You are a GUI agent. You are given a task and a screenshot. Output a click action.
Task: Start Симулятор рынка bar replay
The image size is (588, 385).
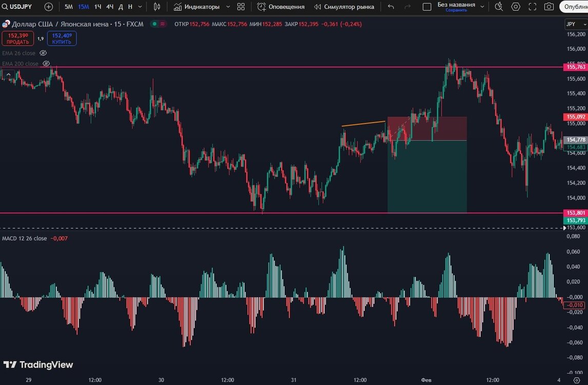(344, 7)
